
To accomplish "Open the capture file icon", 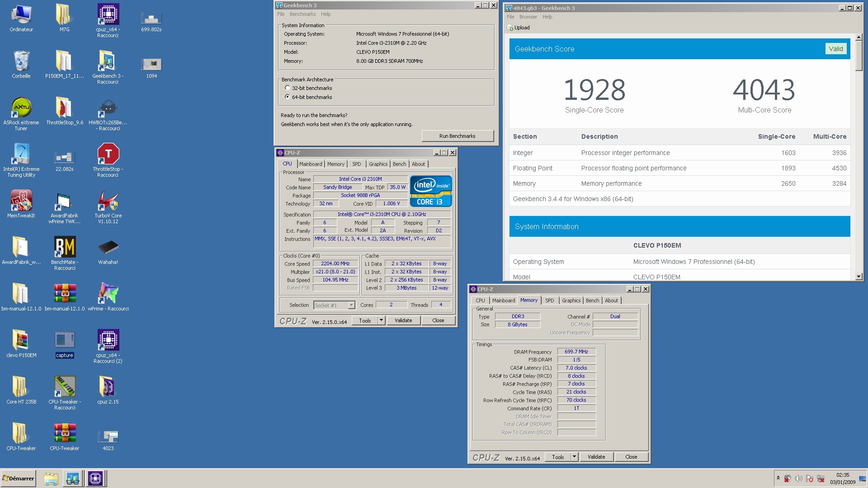I will click(65, 344).
